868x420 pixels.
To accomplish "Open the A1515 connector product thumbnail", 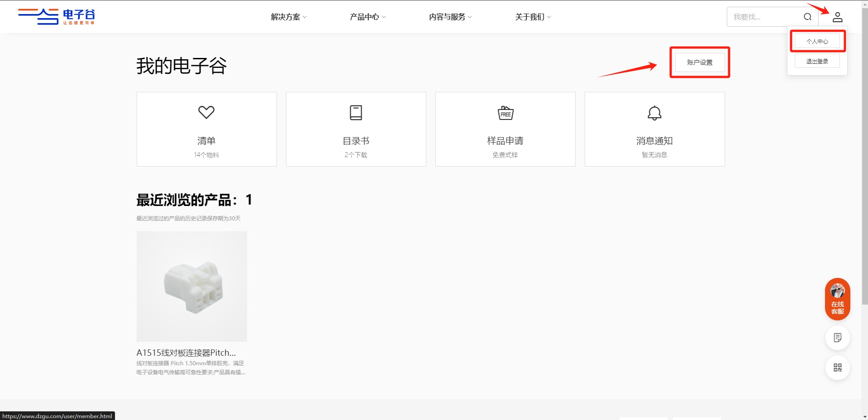I will point(192,286).
